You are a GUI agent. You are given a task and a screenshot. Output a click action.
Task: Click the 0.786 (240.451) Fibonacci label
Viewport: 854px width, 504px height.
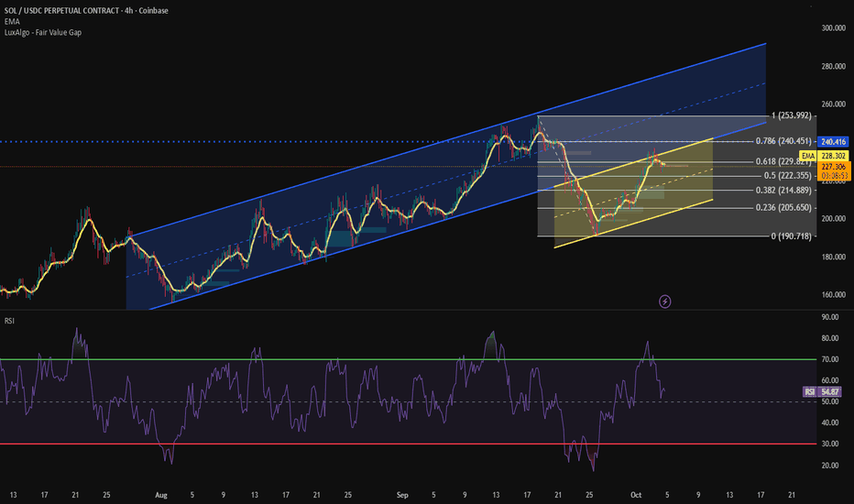[783, 141]
